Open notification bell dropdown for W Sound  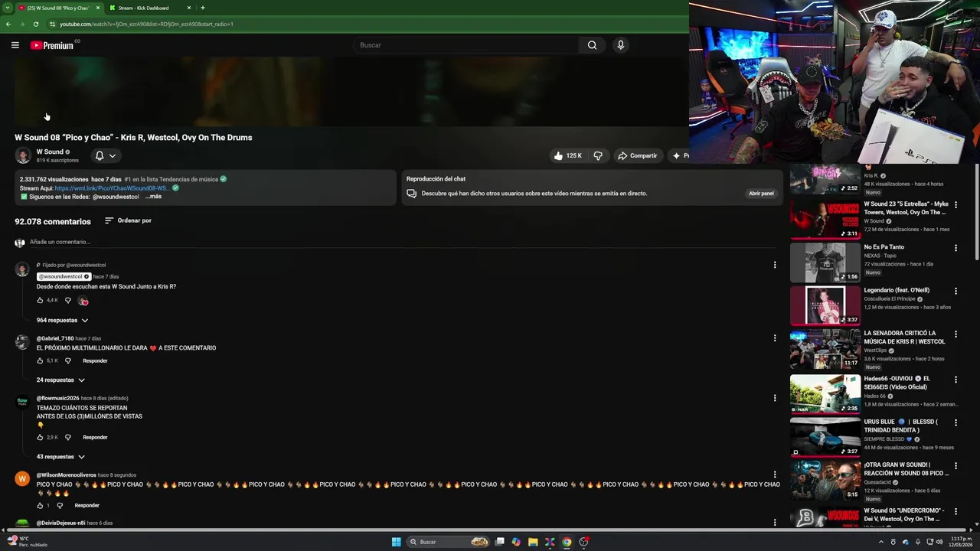(x=105, y=155)
